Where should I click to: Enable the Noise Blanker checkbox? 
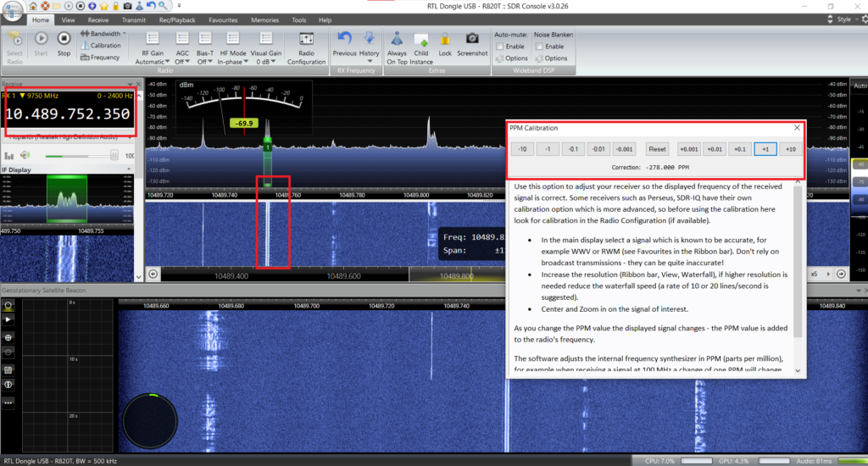pos(538,47)
